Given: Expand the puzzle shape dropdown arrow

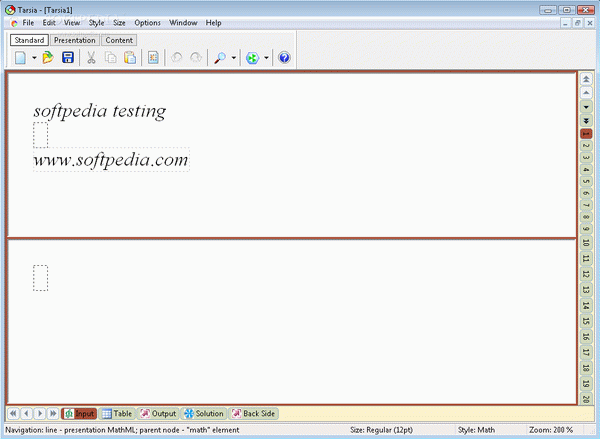Looking at the screenshot, I should click(x=266, y=58).
